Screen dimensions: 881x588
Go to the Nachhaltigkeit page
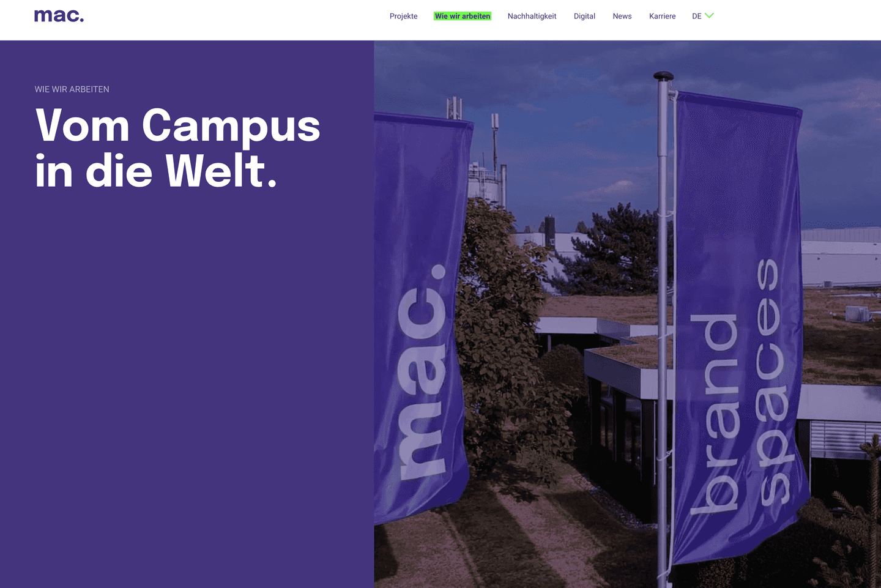532,17
